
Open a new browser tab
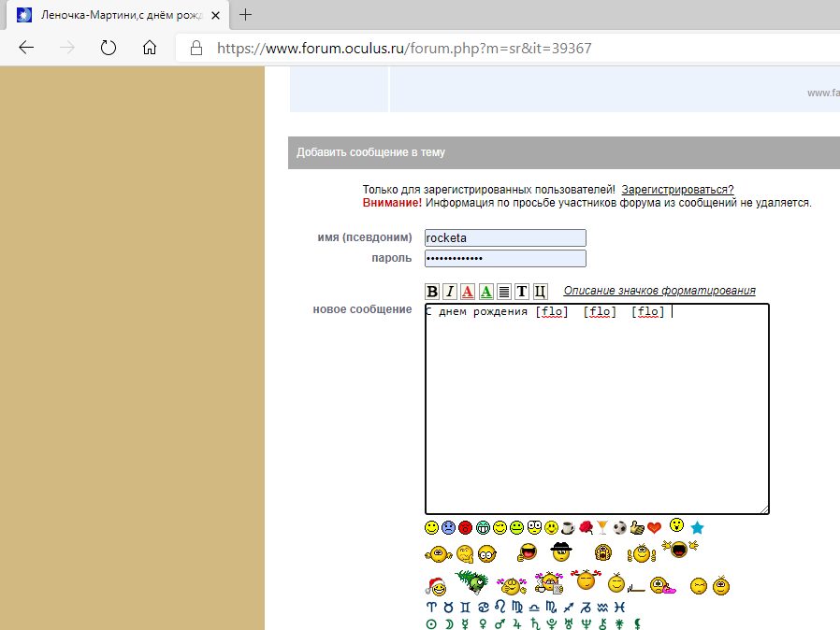[x=246, y=15]
